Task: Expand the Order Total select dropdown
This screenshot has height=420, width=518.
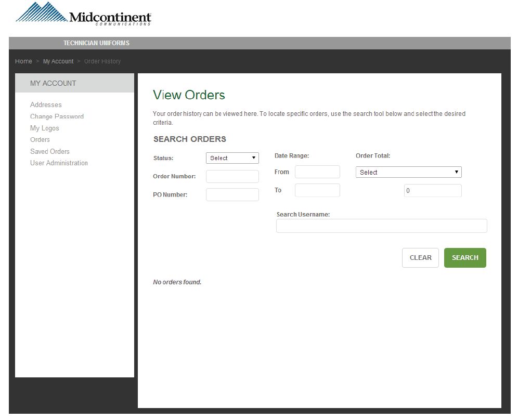Action: pyautogui.click(x=408, y=172)
